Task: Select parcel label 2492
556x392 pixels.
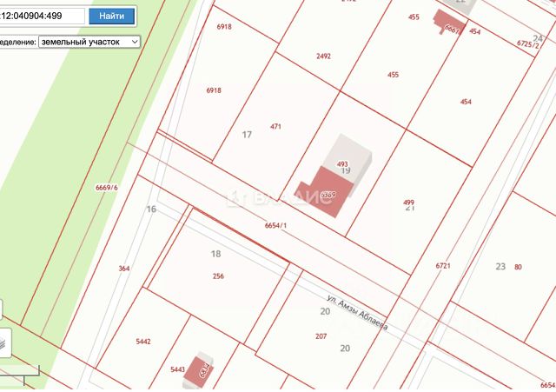Action: coord(323,56)
